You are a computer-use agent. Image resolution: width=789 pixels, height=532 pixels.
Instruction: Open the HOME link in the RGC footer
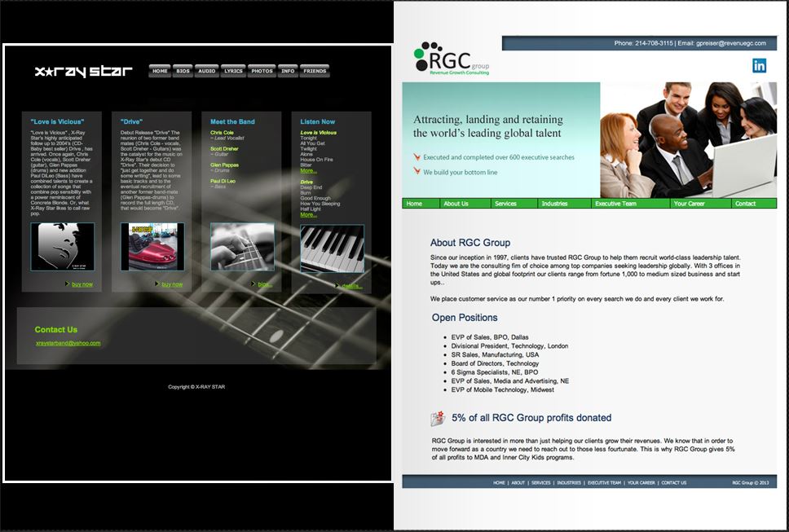click(x=499, y=483)
